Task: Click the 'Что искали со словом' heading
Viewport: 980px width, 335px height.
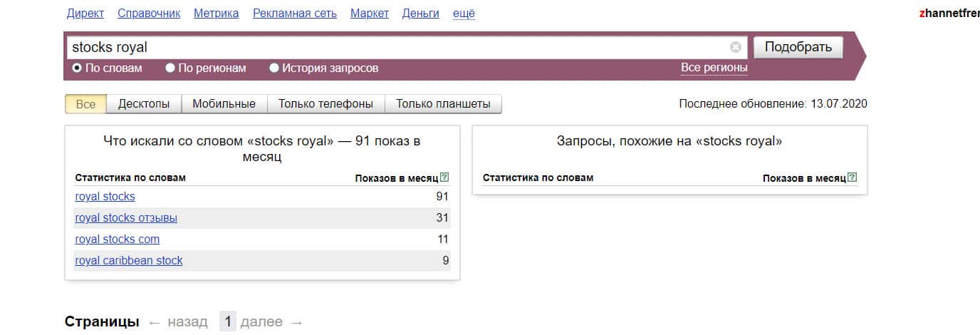Action: tap(262, 149)
